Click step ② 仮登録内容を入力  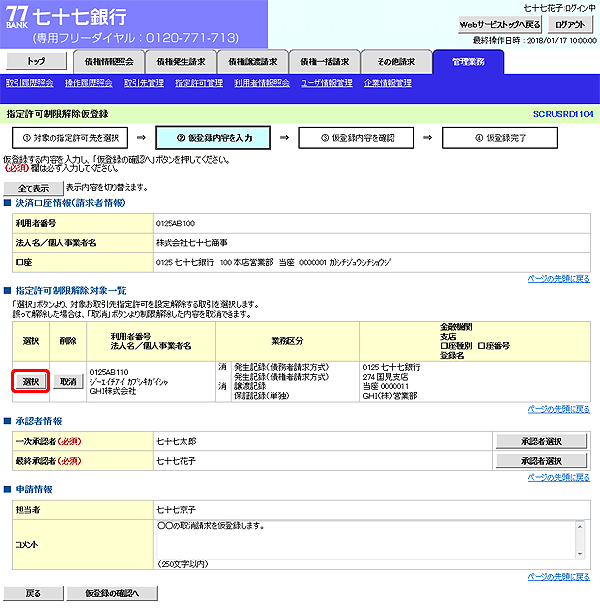213,138
